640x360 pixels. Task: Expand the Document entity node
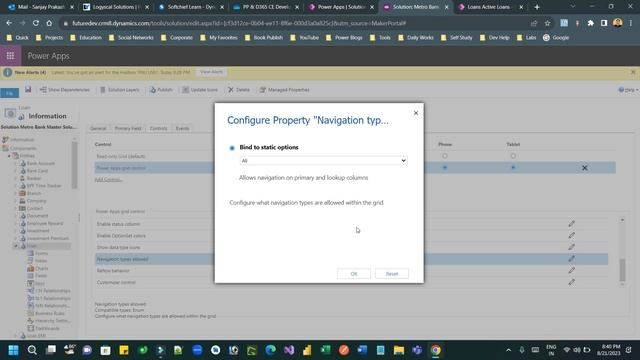click(x=16, y=216)
